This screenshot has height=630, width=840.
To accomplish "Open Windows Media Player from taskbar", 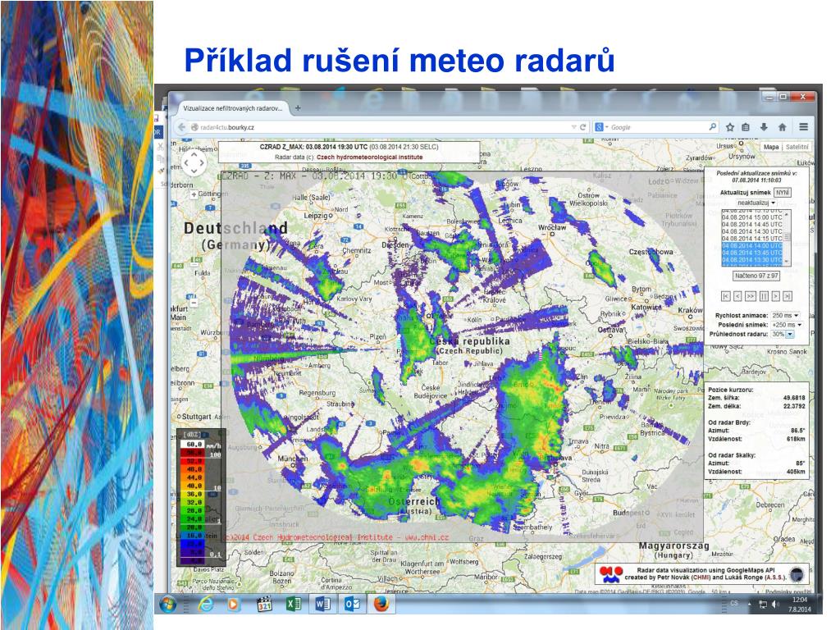I will tap(233, 605).
